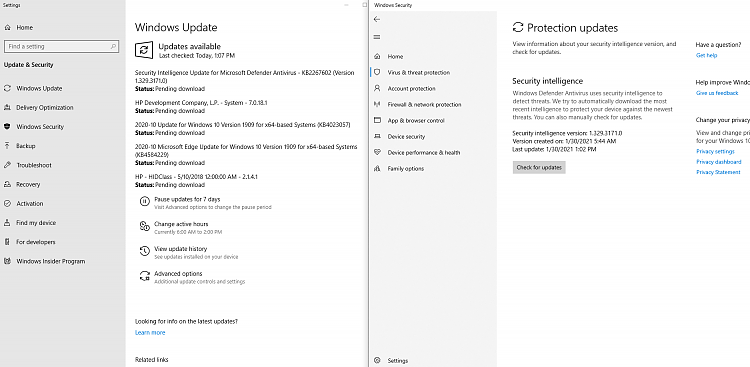This screenshot has width=750, height=367.
Task: Click the For developers icon
Action: (x=7, y=242)
